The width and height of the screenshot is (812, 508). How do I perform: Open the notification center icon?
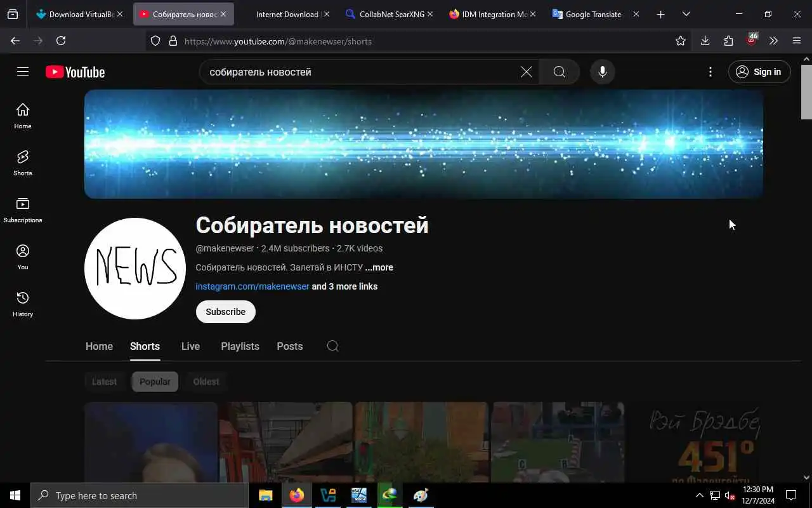pyautogui.click(x=791, y=495)
